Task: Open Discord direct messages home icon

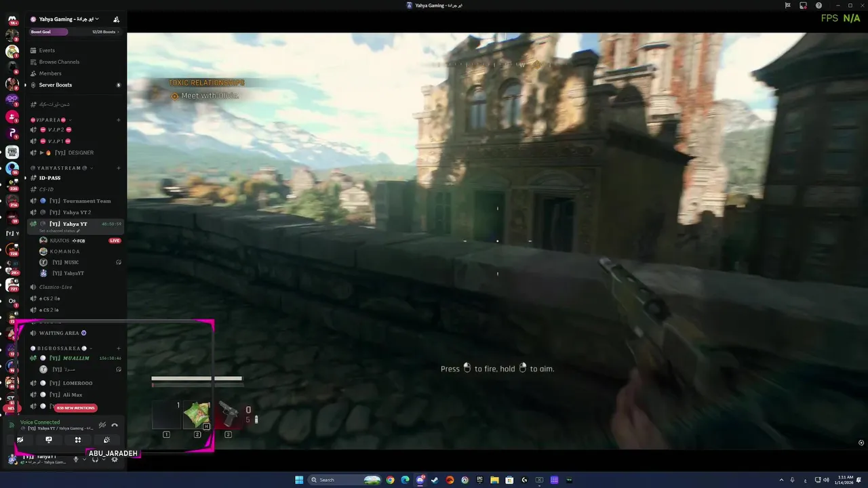Action: pos(12,20)
